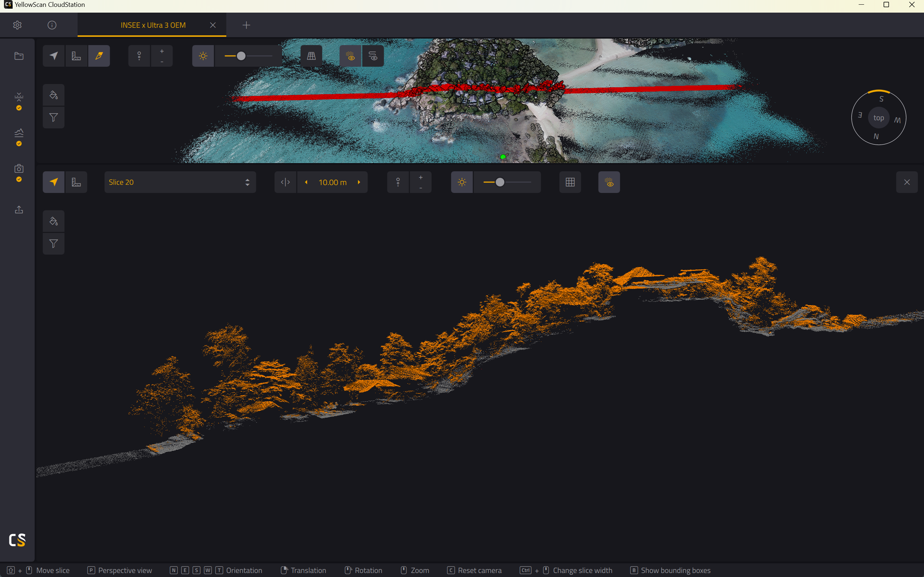Add a new project tab with plus
This screenshot has height=577, width=924.
coord(246,25)
